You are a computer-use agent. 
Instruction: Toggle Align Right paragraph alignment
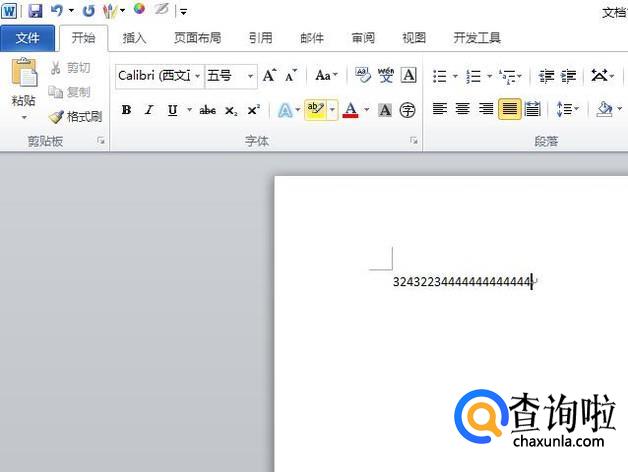[486, 109]
